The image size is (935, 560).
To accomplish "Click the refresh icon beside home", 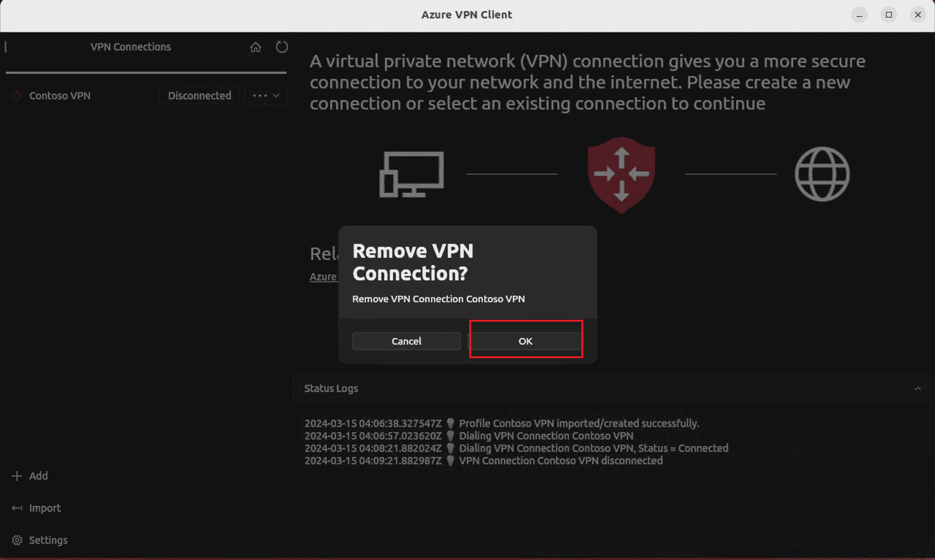I will (x=282, y=47).
